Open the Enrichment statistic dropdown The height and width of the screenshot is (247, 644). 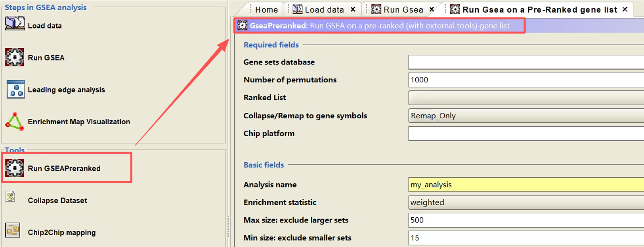526,202
